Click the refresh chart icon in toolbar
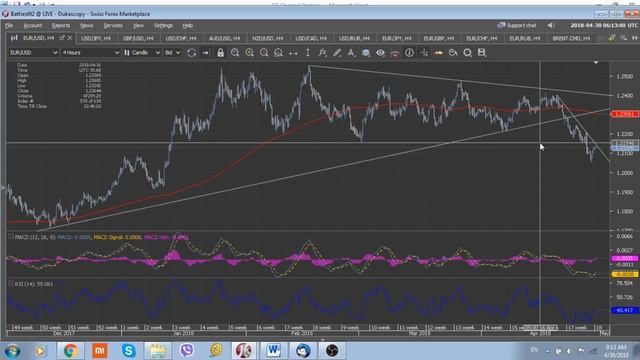Screen dimensions: 640x360 [x=191, y=53]
